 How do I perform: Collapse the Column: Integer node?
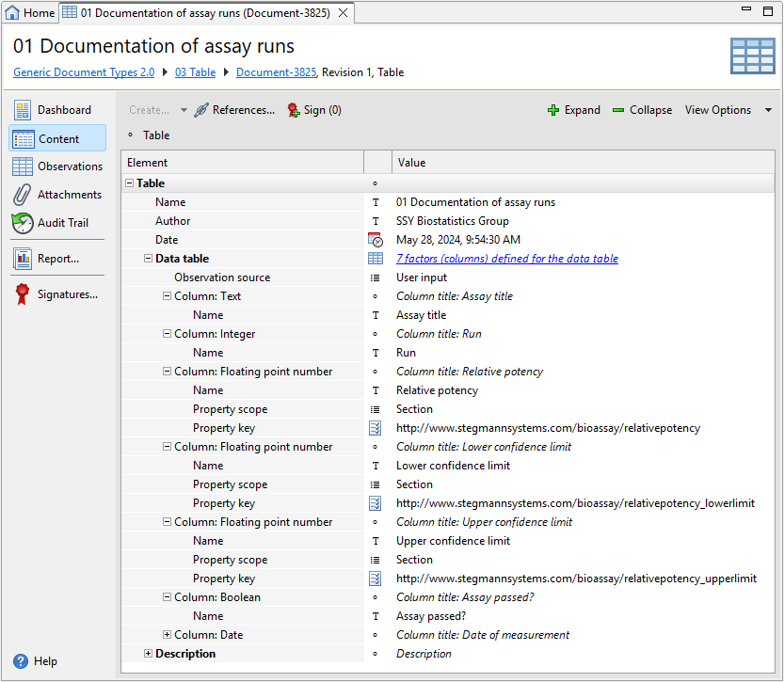point(167,334)
